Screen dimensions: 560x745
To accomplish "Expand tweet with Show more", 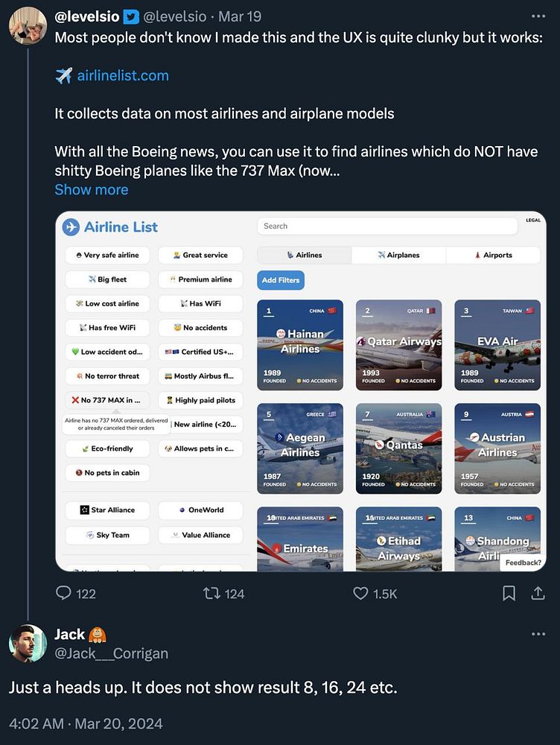I will click(91, 189).
